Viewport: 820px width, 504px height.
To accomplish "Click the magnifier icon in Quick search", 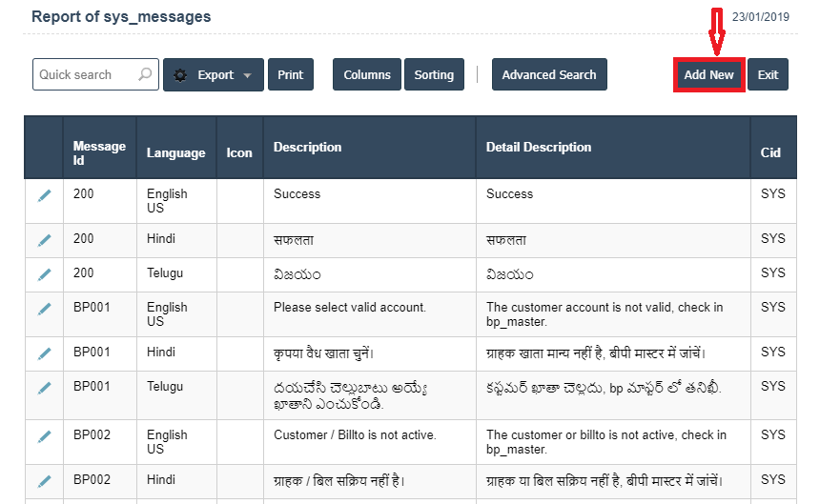I will [145, 74].
